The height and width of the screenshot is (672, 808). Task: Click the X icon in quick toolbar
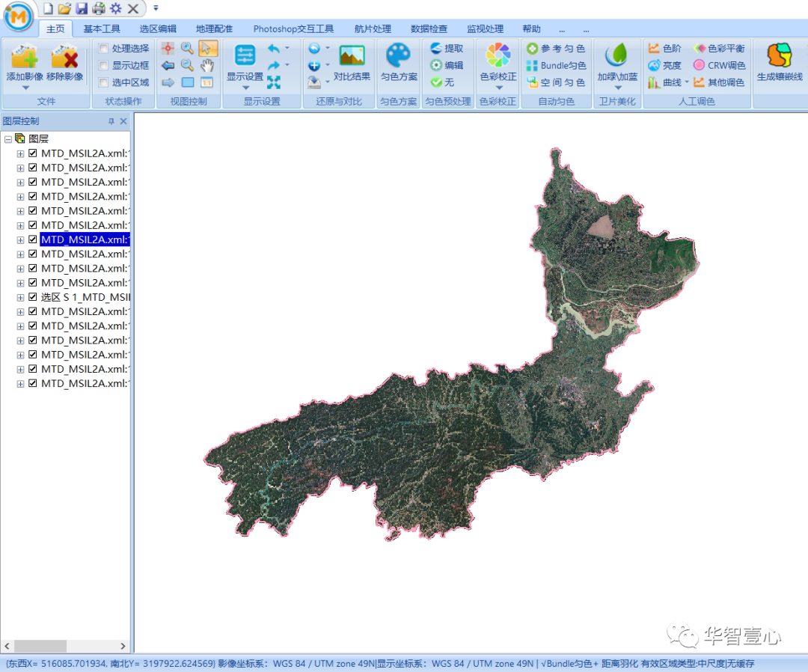(133, 8)
